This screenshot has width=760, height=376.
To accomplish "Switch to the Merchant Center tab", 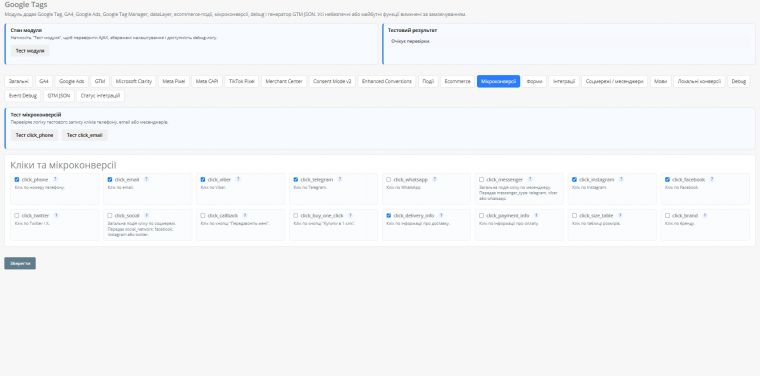I will [x=284, y=81].
